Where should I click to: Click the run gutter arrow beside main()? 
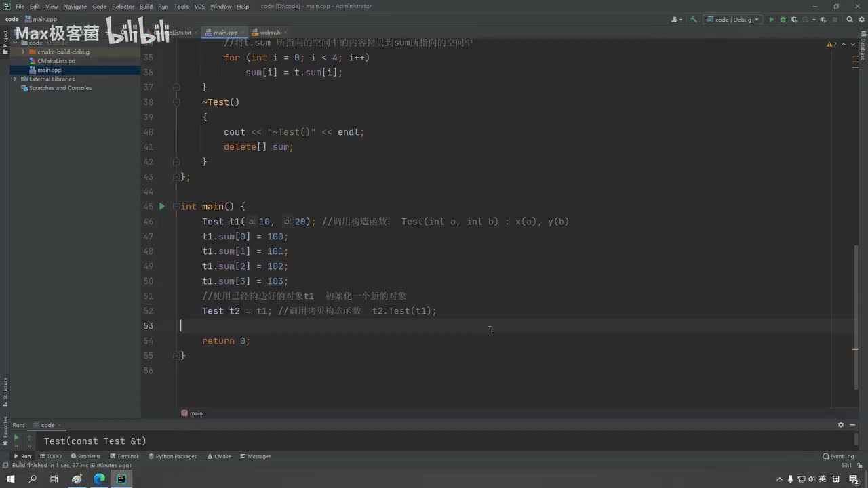(x=162, y=206)
